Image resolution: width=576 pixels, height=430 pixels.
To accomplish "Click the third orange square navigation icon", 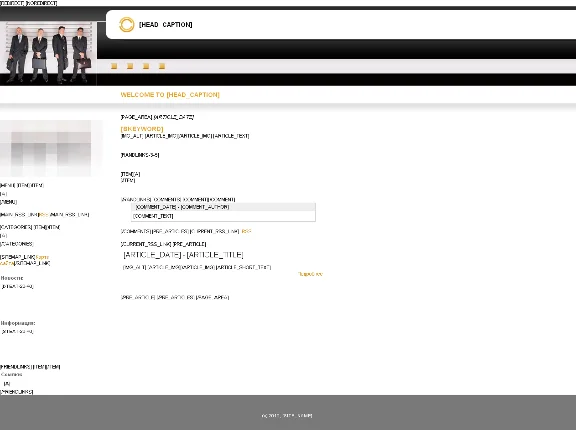I will coord(146,66).
